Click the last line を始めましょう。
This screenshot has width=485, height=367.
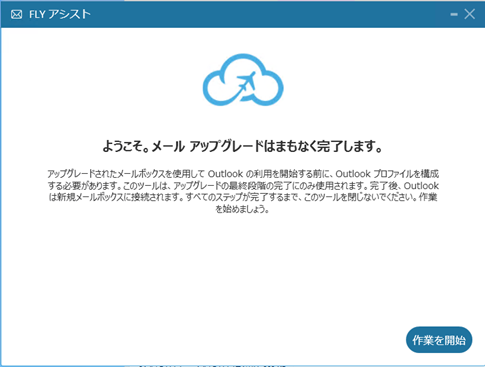[x=242, y=209]
